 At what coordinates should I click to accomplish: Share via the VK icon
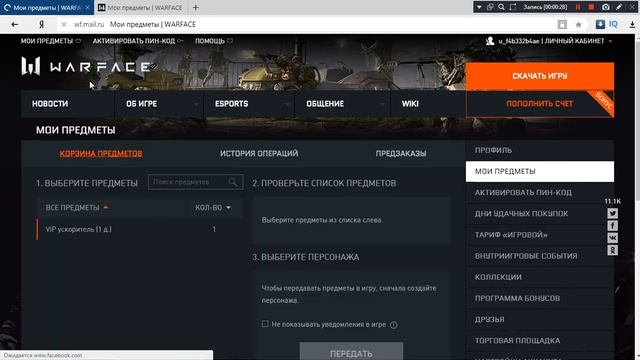click(x=612, y=238)
